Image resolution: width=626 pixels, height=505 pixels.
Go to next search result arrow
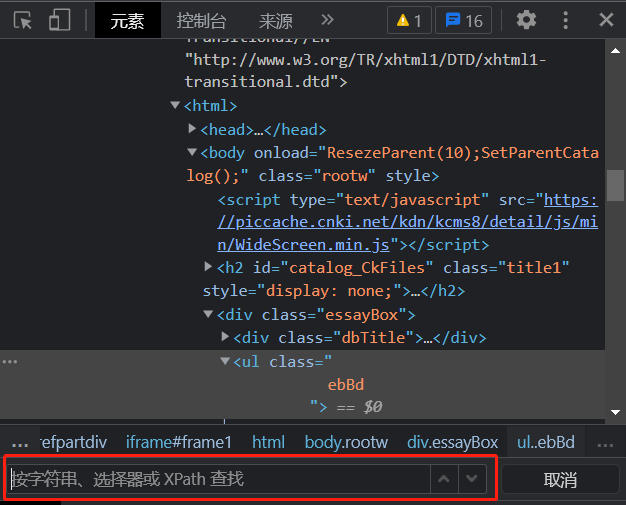click(472, 479)
